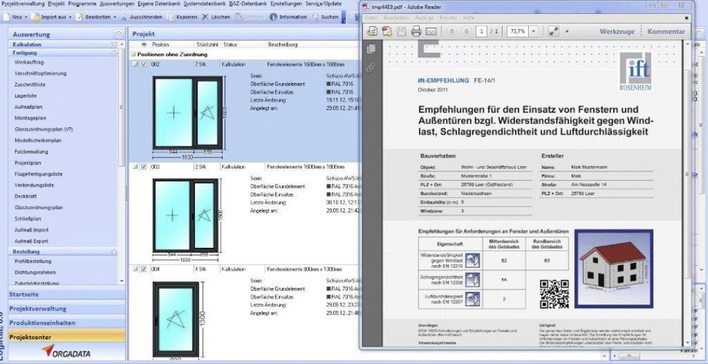This screenshot has width=708, height=364.
Task: Toggle the checkbox for position 002
Action: click(144, 65)
